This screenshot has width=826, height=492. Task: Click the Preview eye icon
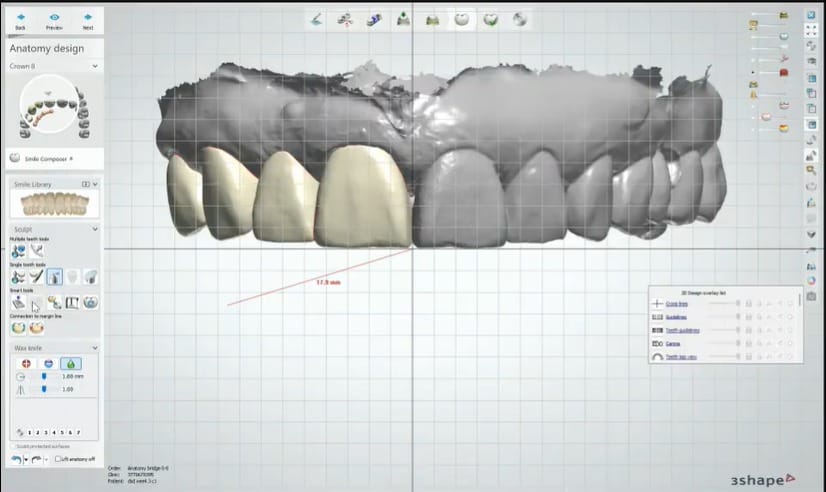(x=54, y=18)
